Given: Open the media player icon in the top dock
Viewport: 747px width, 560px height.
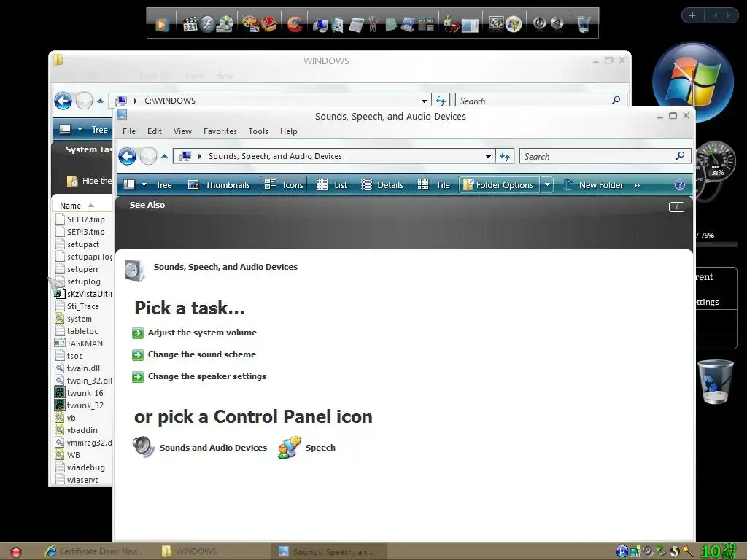Looking at the screenshot, I should click(162, 24).
